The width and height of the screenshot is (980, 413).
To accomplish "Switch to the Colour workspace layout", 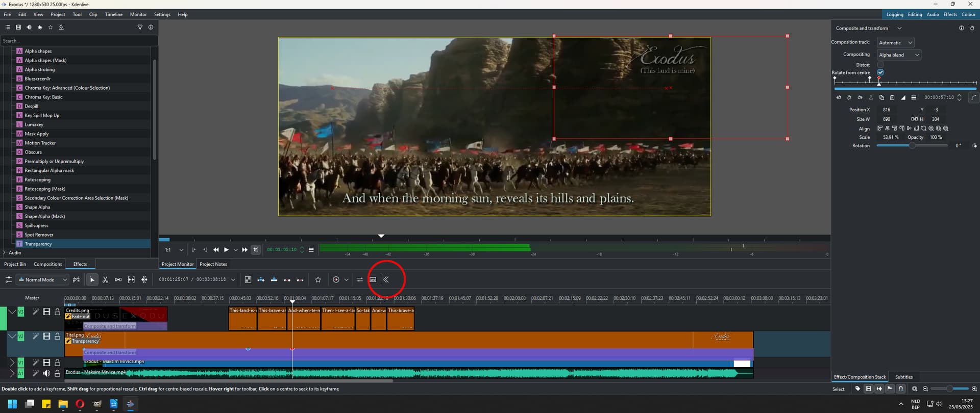I will pyautogui.click(x=968, y=14).
